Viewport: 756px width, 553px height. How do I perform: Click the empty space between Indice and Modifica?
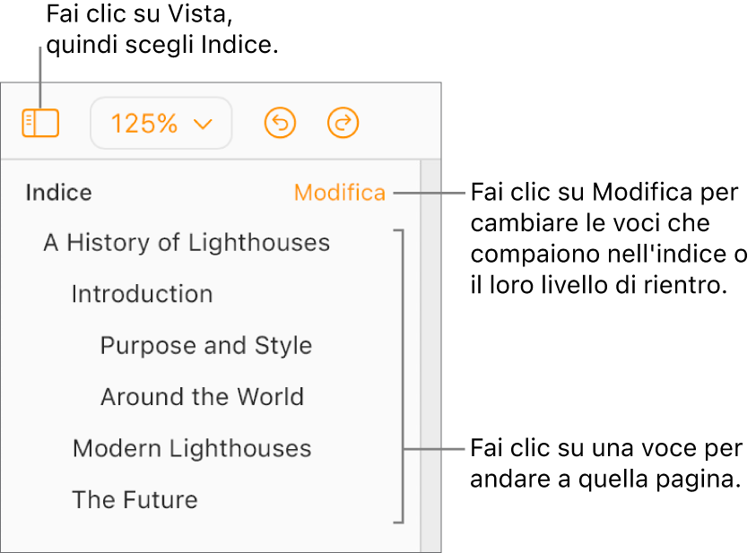tap(193, 193)
